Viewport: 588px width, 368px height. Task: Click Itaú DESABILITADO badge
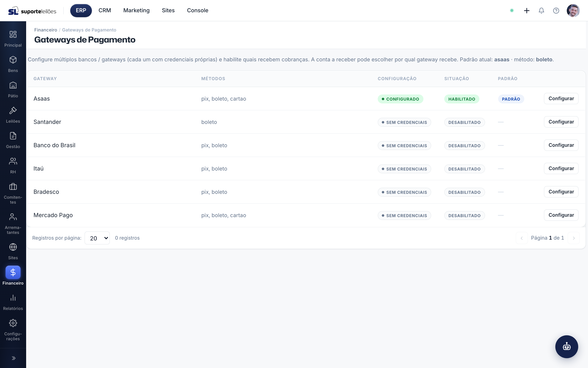[464, 169]
